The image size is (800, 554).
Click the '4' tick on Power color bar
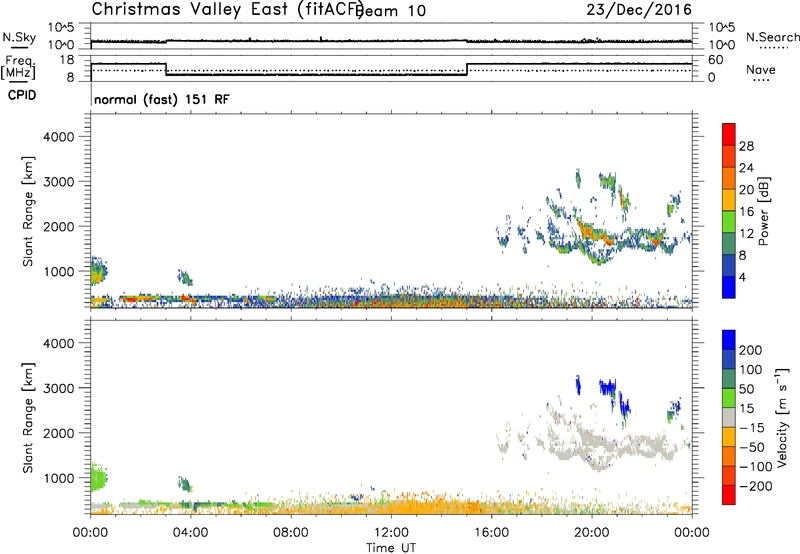click(742, 277)
